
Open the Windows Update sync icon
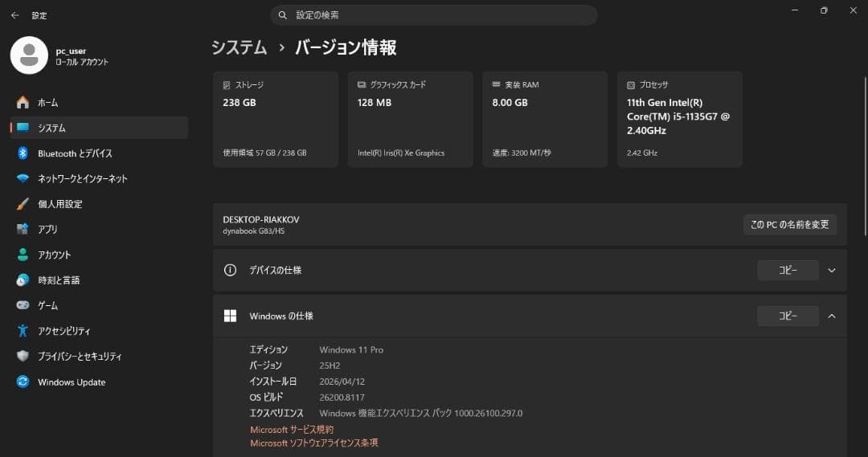pos(23,382)
